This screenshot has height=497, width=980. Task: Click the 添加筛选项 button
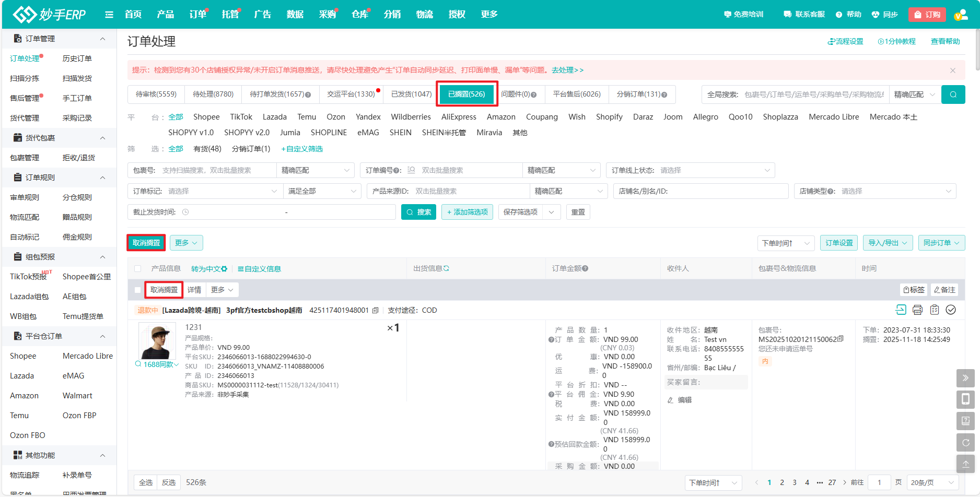click(467, 212)
